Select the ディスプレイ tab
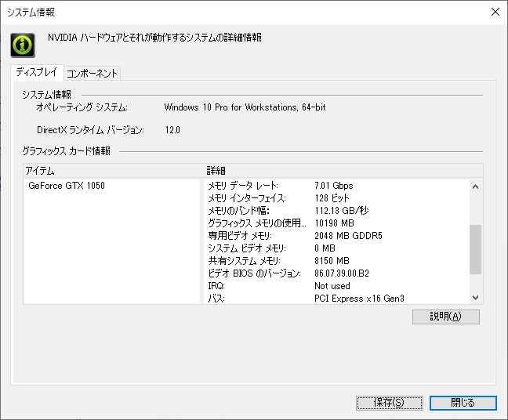This screenshot has width=508, height=420. coord(37,72)
